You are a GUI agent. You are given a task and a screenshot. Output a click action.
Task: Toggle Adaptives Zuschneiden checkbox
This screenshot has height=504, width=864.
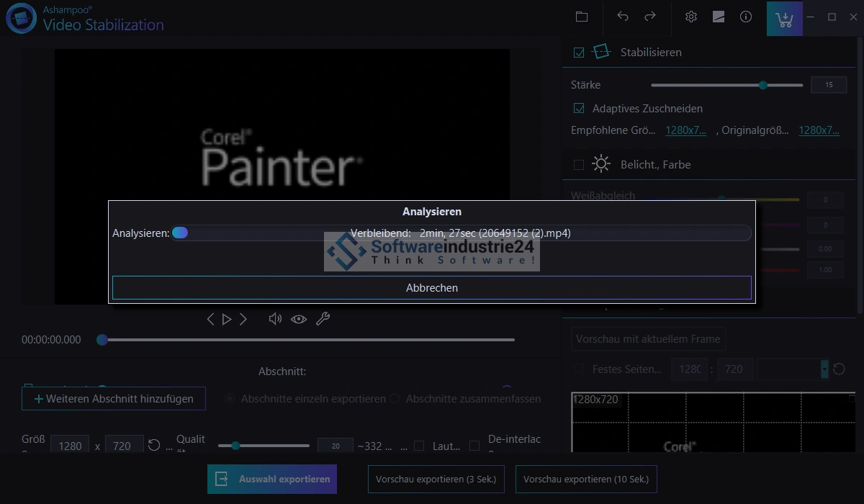tap(579, 109)
